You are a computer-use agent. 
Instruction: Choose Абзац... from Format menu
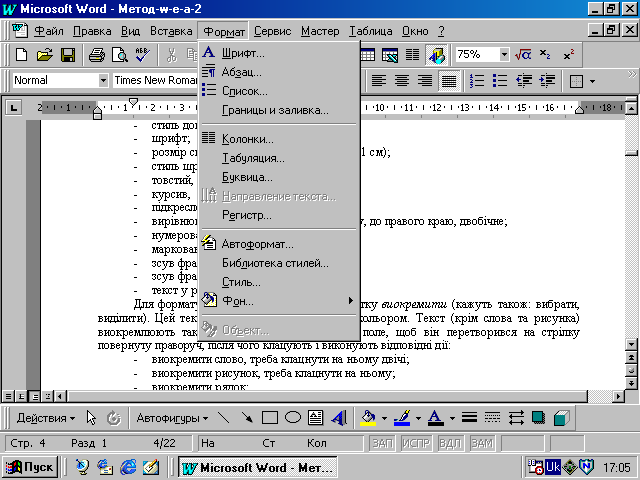click(279, 72)
